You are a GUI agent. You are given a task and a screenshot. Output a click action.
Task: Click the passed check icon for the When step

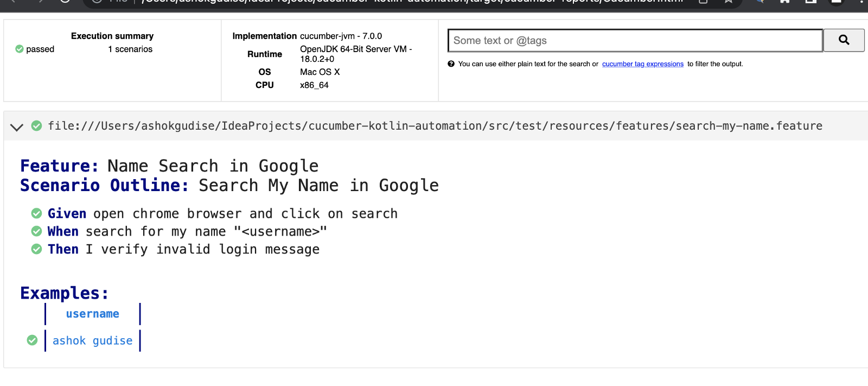tap(36, 231)
